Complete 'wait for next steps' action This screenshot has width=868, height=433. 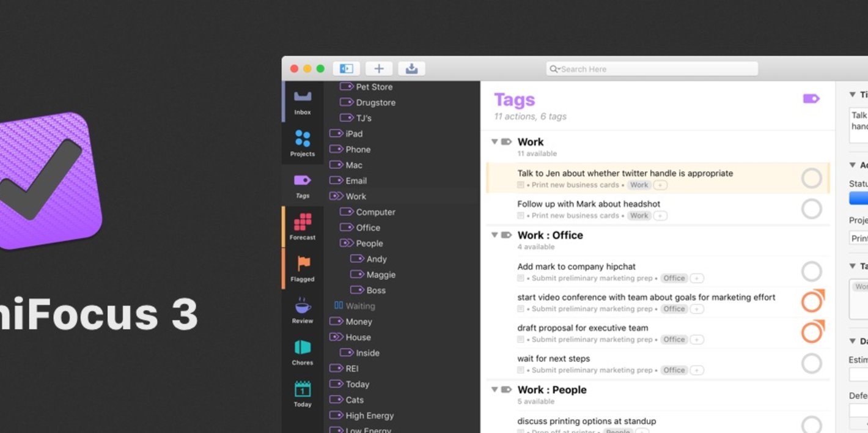point(811,364)
